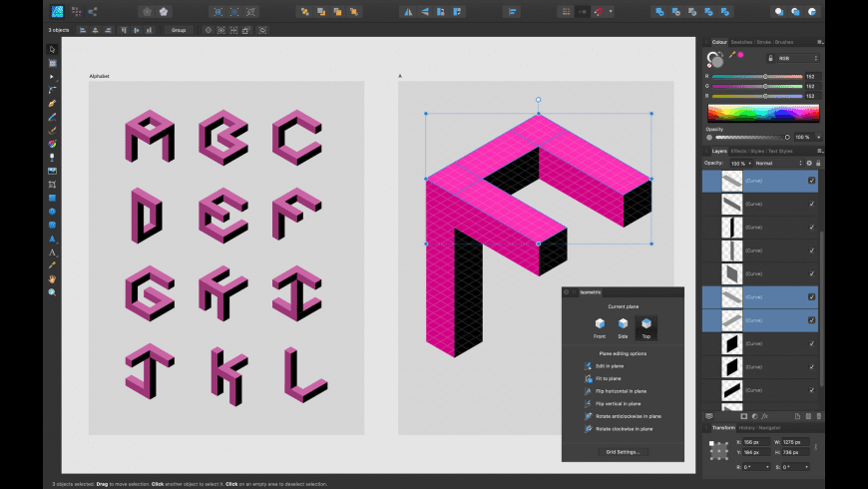Open the snapping options dropdown arrow
Viewport: 868px width, 489px height.
(x=611, y=11)
